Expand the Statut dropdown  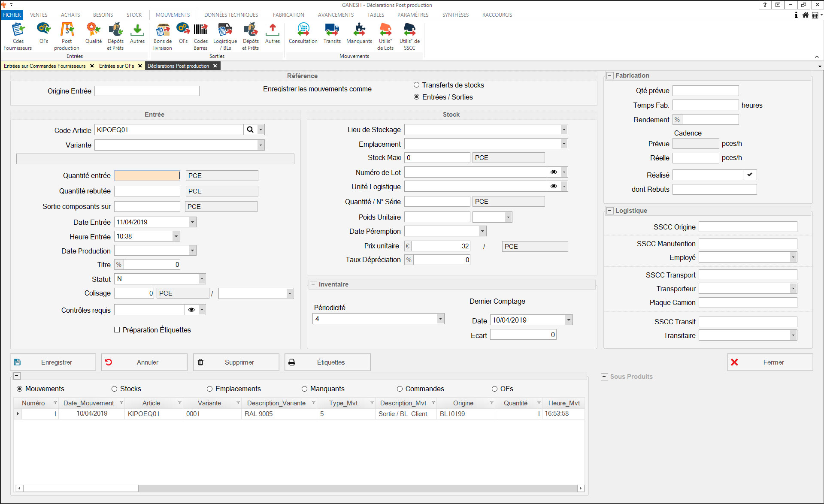coord(201,279)
